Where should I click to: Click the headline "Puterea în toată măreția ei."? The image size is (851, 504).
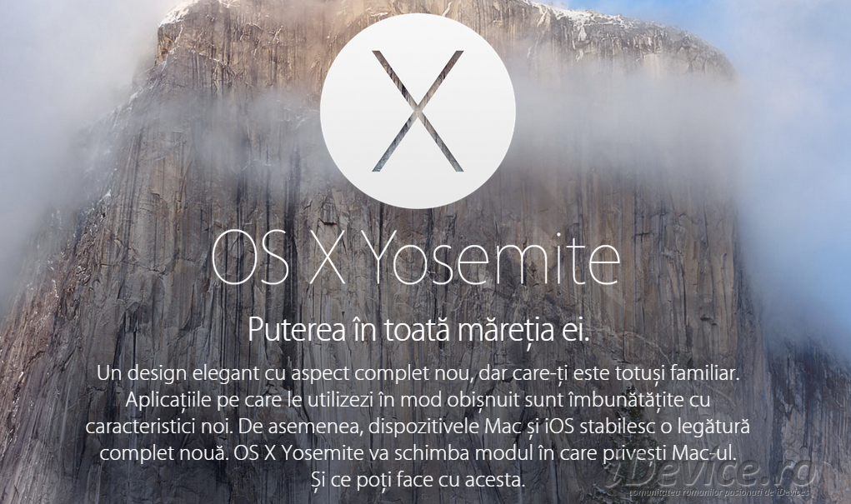coord(418,331)
